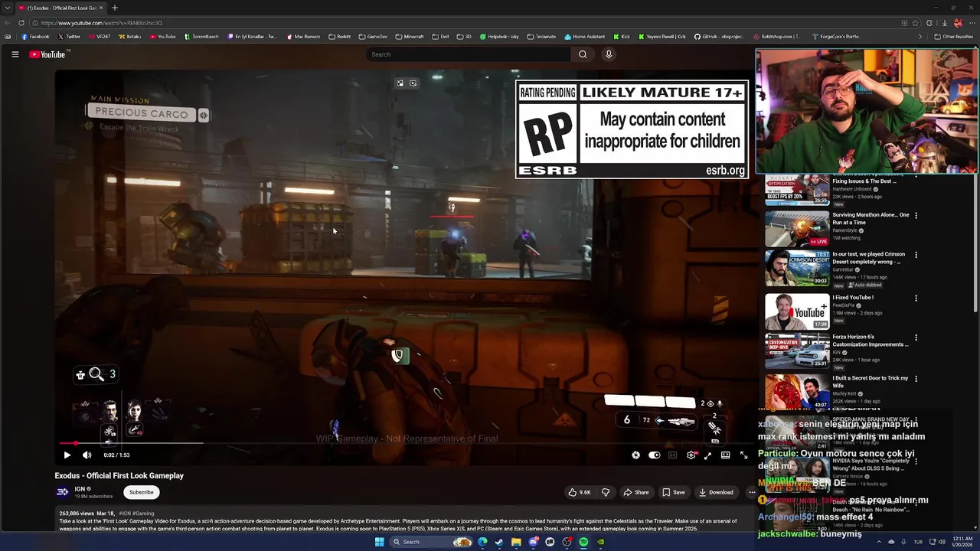980x551 pixels.
Task: Close the Exodus YouTube tab
Action: pyautogui.click(x=102, y=8)
